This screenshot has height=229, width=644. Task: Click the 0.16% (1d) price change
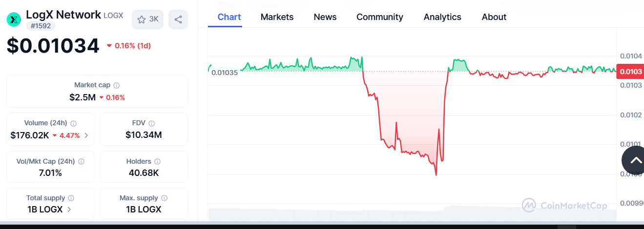pyautogui.click(x=128, y=46)
